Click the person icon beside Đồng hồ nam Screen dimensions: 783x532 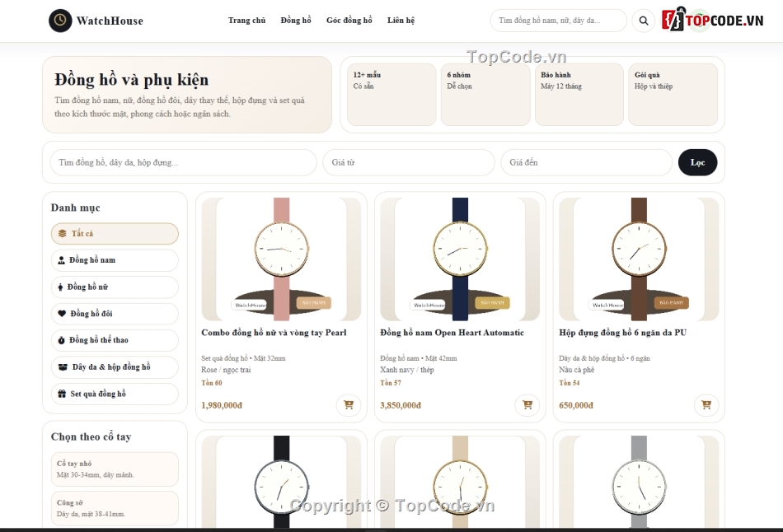62,260
